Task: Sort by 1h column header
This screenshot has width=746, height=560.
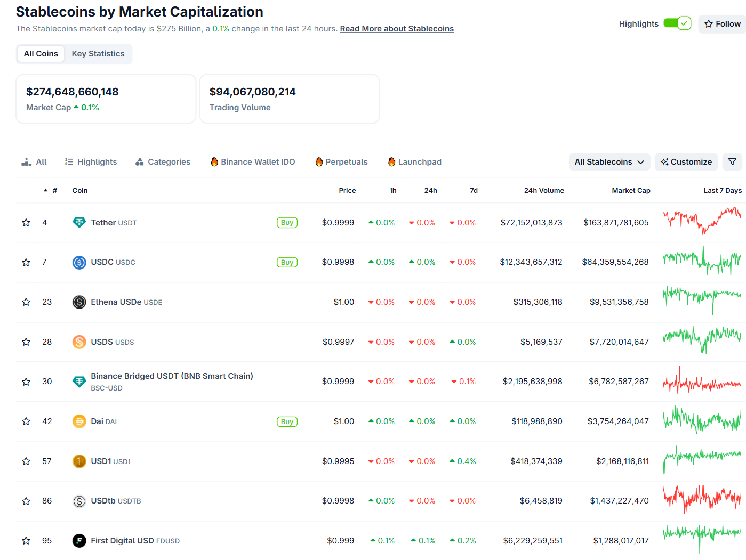Action: (393, 191)
